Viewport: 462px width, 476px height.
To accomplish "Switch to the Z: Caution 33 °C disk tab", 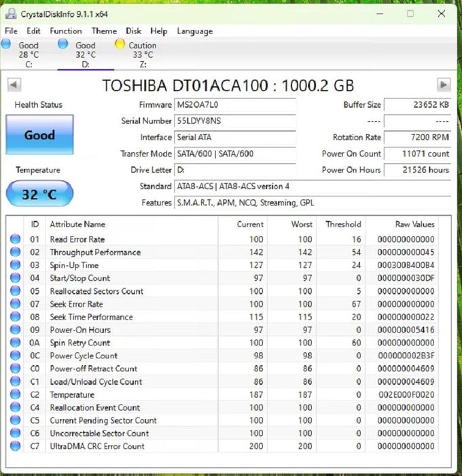I will [x=143, y=54].
